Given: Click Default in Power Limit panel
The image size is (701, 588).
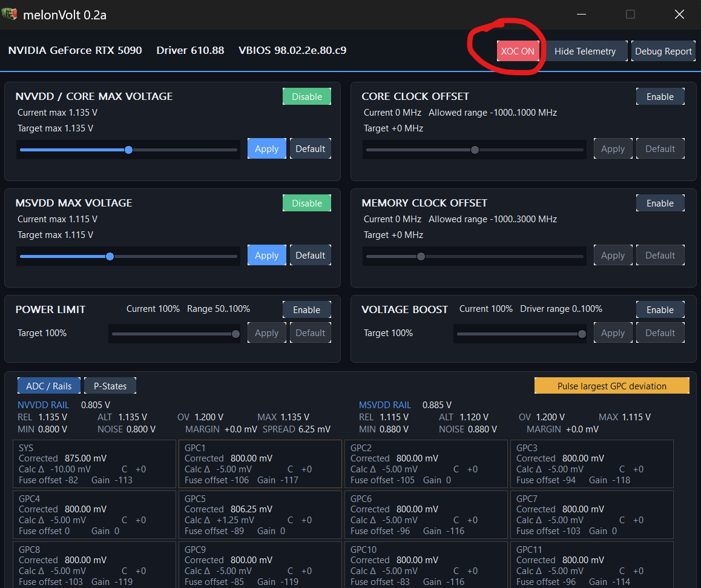Looking at the screenshot, I should click(311, 332).
